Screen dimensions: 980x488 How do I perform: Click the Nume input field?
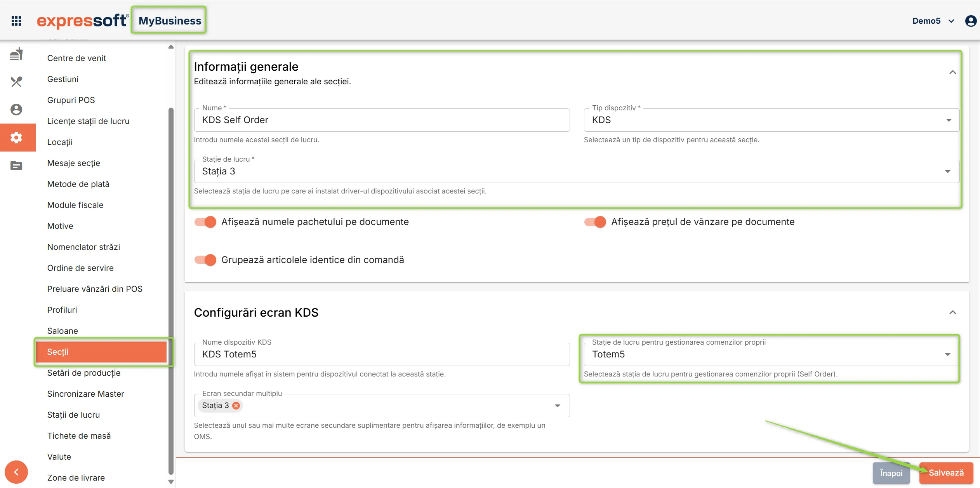point(382,120)
